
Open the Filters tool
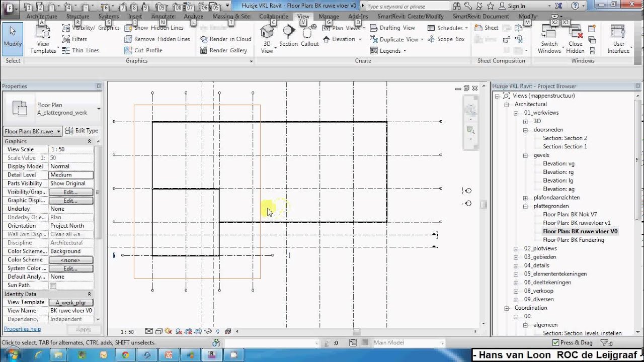74,39
